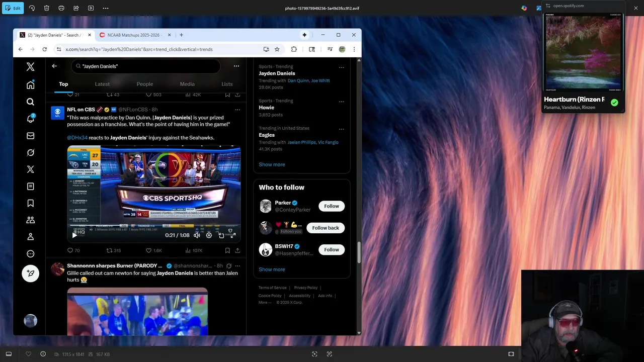Viewport: 644px width, 362px height.
Task: Go back from X search results
Action: tap(54, 66)
